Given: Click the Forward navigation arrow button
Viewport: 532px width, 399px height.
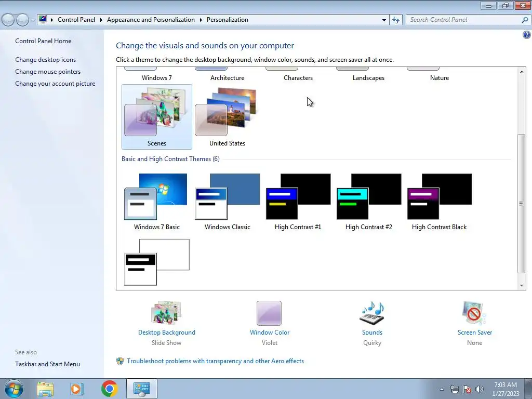Looking at the screenshot, I should tap(22, 20).
